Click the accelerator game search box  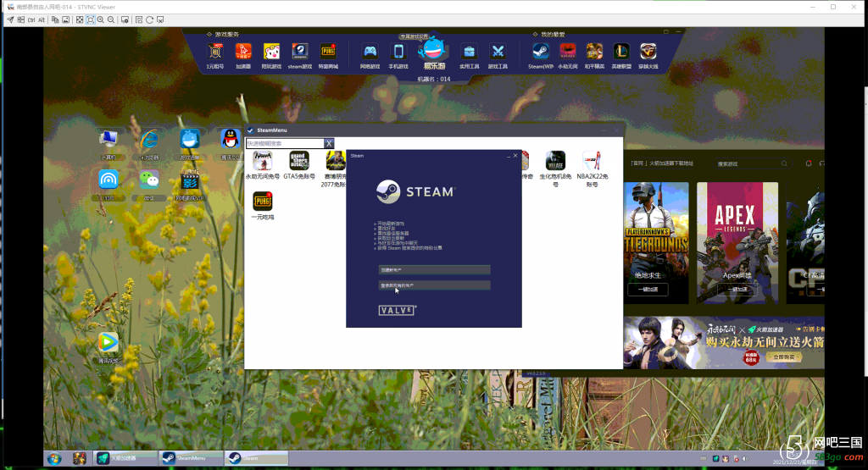751,163
